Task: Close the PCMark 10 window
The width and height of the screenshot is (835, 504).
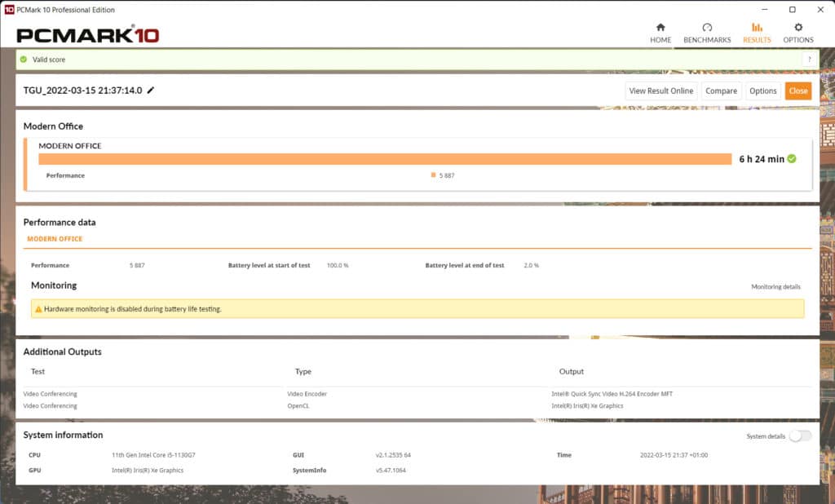Action: [820, 10]
